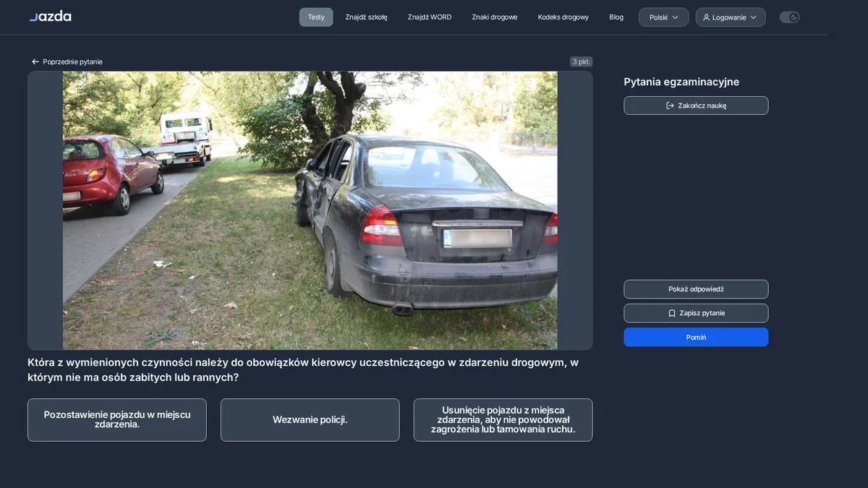Click Poprzednie pytanie link
Image resolution: width=868 pixels, height=488 pixels.
coord(67,62)
